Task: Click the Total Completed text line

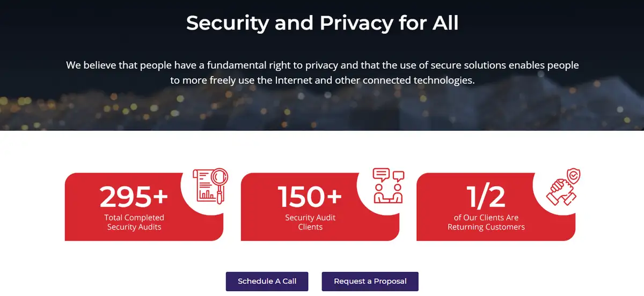Action: pos(134,218)
